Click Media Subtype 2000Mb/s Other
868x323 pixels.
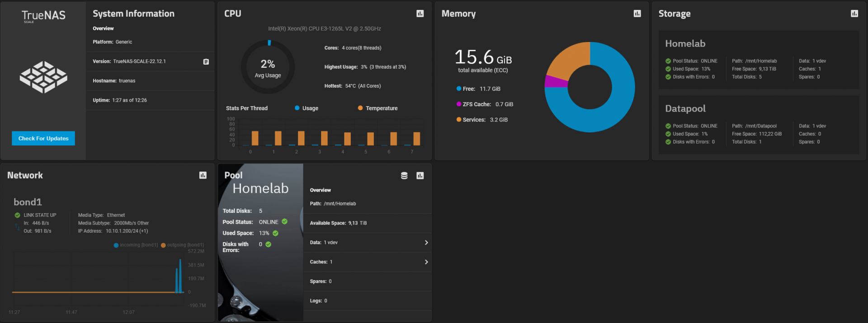(x=113, y=223)
